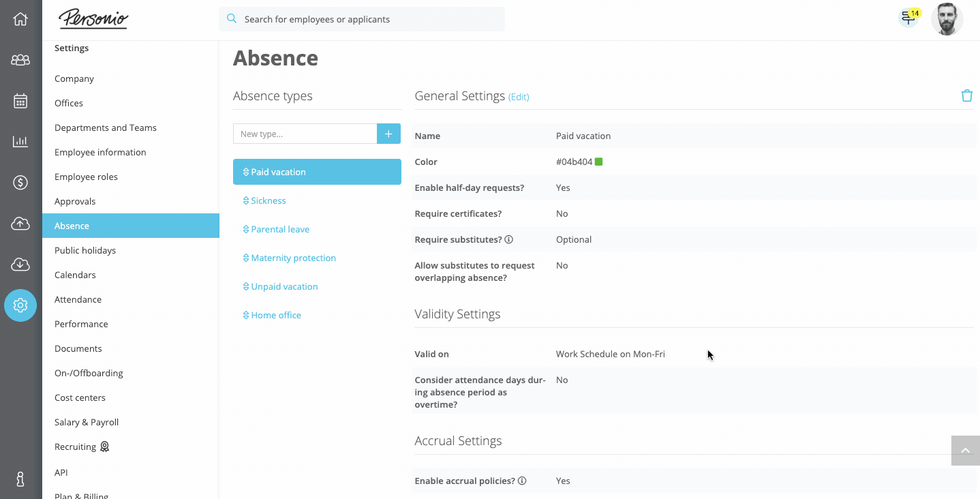The height and width of the screenshot is (499, 980).
Task: Open the user profile avatar menu
Action: 947,19
